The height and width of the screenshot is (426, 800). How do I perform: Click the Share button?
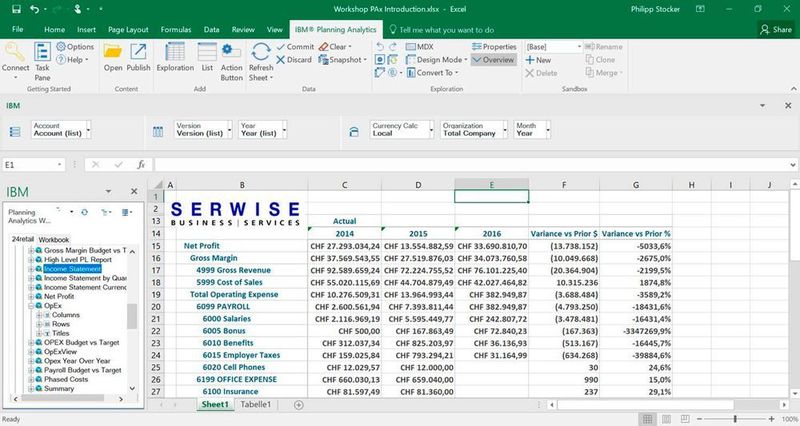click(x=776, y=30)
